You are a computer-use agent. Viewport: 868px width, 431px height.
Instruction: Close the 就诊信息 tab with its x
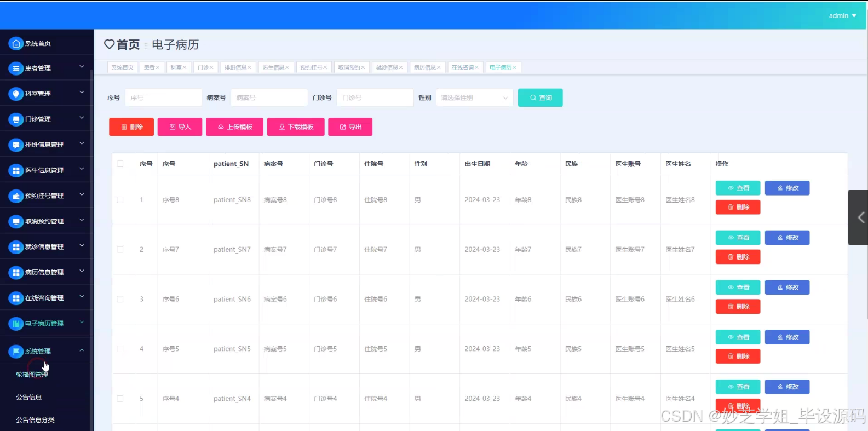[401, 67]
